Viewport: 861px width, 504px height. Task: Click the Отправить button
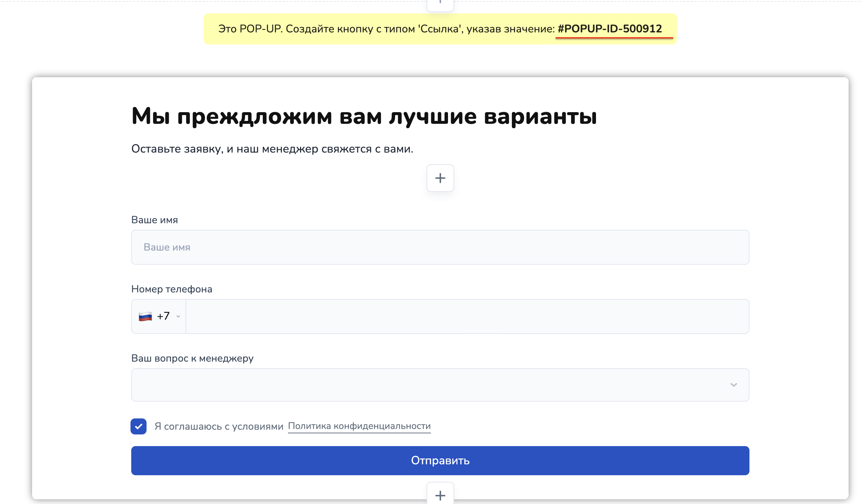pos(440,461)
